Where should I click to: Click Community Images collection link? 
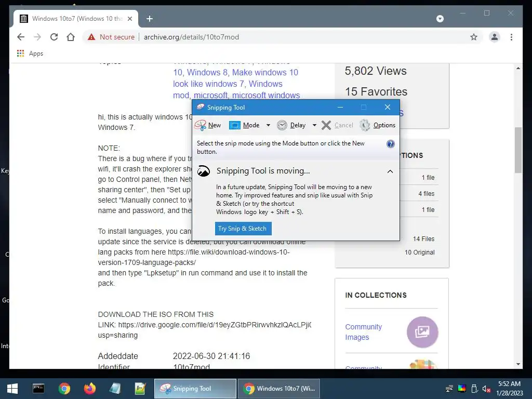(363, 332)
